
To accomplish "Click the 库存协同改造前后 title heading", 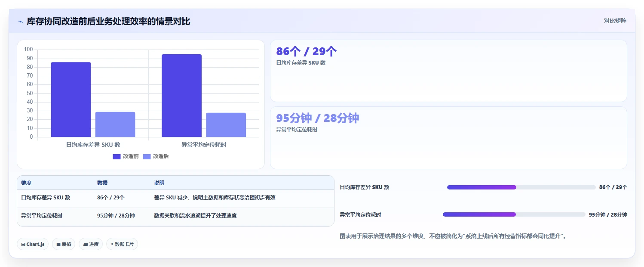I will [108, 21].
